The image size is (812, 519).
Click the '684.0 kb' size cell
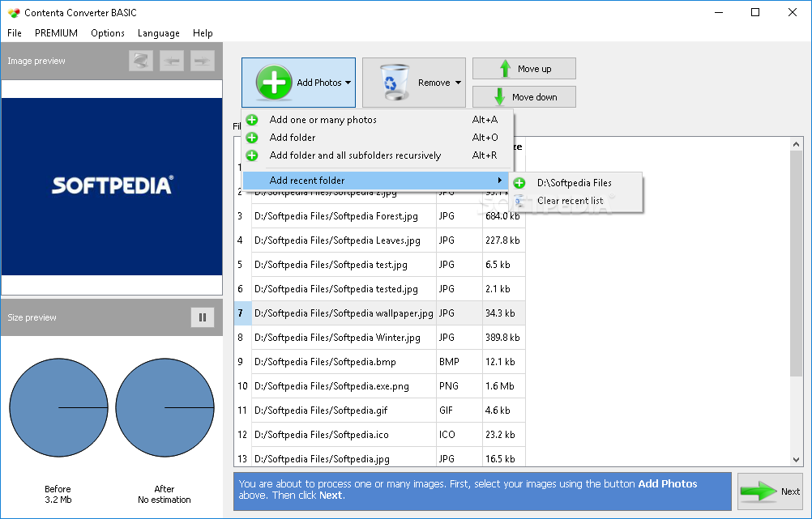[x=504, y=215]
